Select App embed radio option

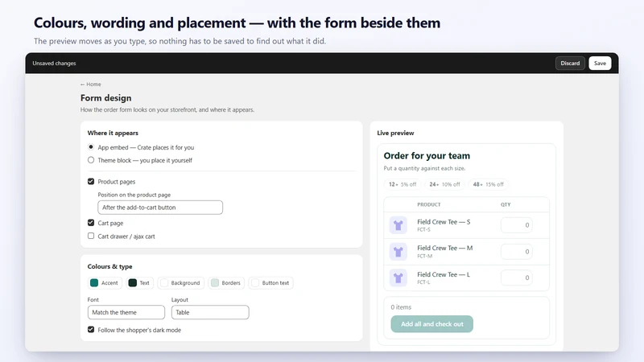tap(91, 147)
